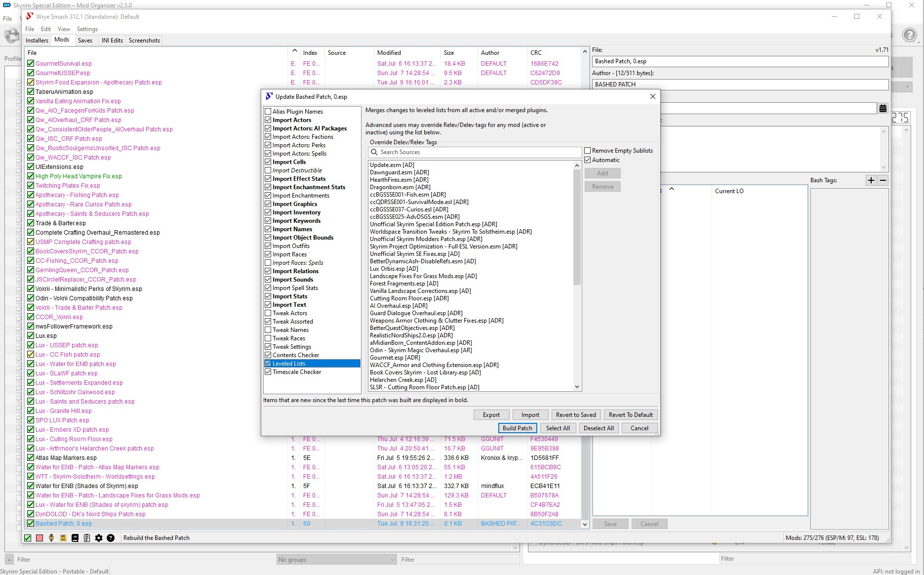The image size is (924, 575).
Task: Click the calendar icon beside the modified date field
Action: click(883, 108)
